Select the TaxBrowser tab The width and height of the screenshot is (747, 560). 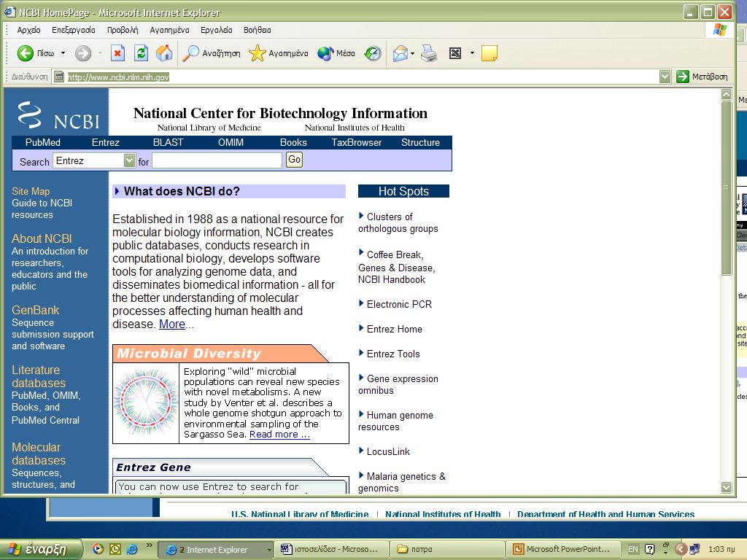pos(356,142)
